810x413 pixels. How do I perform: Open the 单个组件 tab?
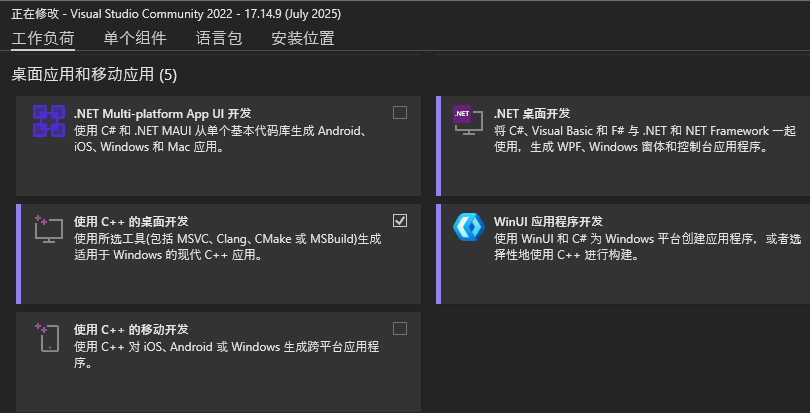(x=135, y=38)
